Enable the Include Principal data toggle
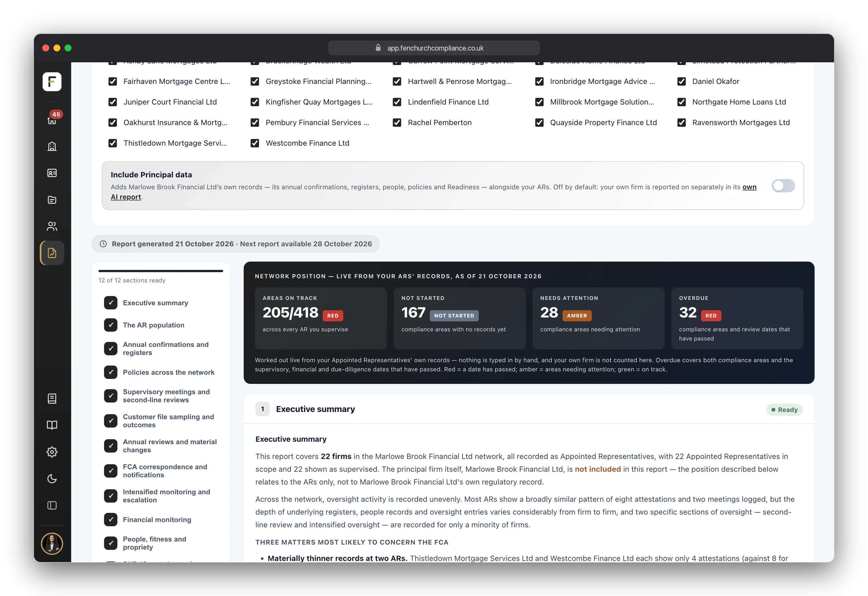 [783, 186]
